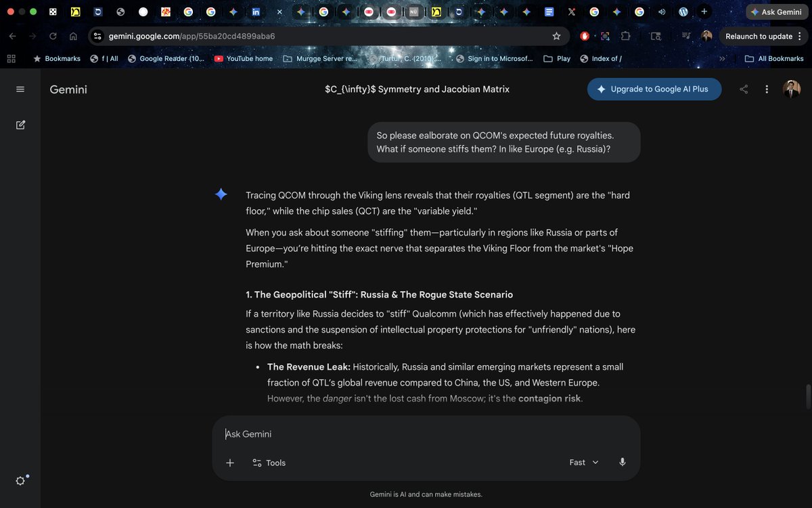Click 'Gemini is AI and can make mistakes' notice
This screenshot has height=508, width=812.
(426, 494)
